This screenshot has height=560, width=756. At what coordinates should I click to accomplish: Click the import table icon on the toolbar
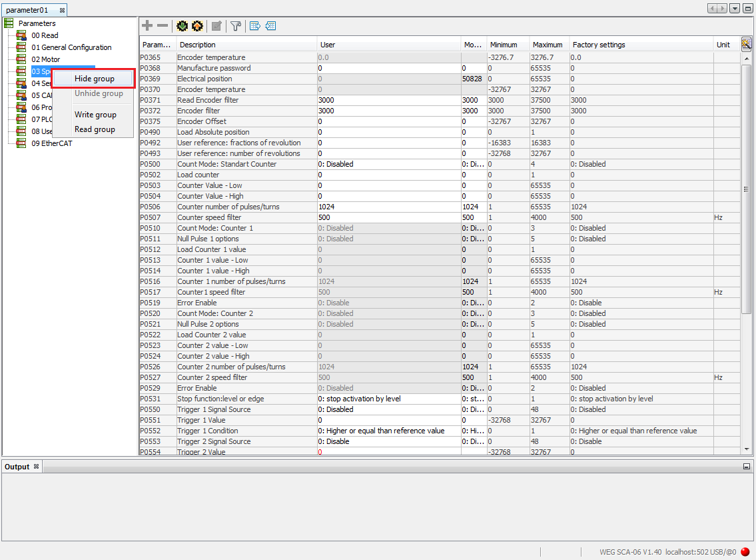click(270, 25)
